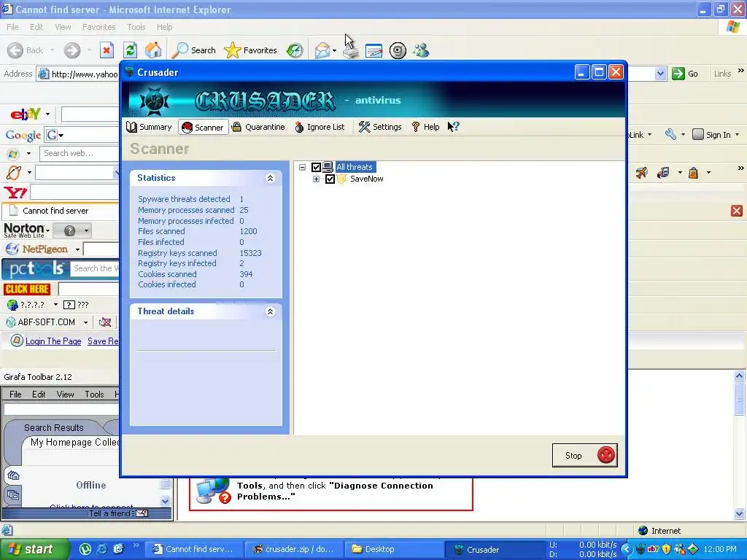The width and height of the screenshot is (747, 560).
Task: Click the Go button next to address bar
Action: coord(685,74)
